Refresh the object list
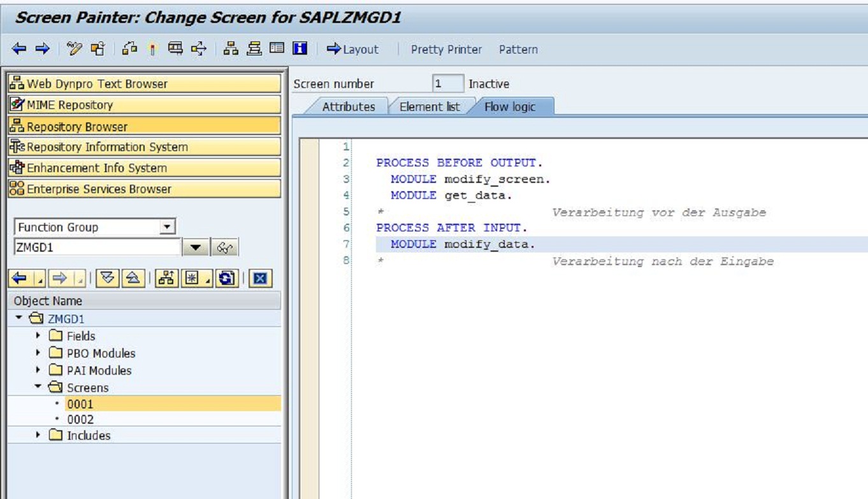The height and width of the screenshot is (499, 868). tap(227, 278)
